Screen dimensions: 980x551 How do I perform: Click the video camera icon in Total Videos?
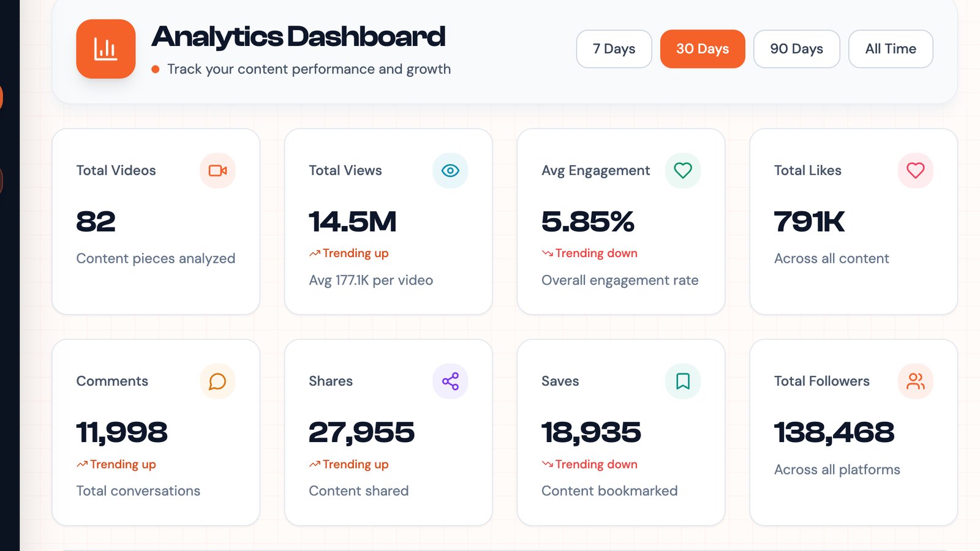pos(217,170)
